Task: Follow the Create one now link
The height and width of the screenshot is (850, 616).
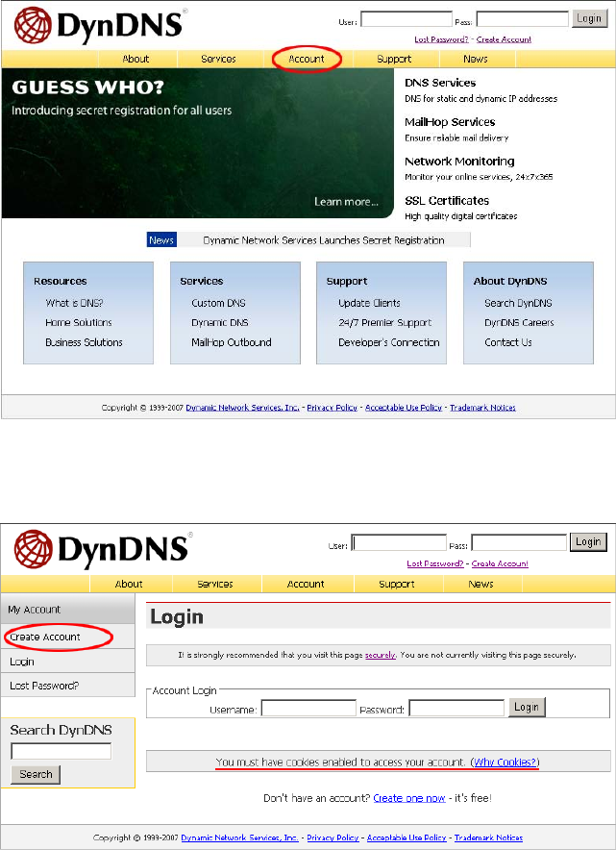Action: point(409,798)
